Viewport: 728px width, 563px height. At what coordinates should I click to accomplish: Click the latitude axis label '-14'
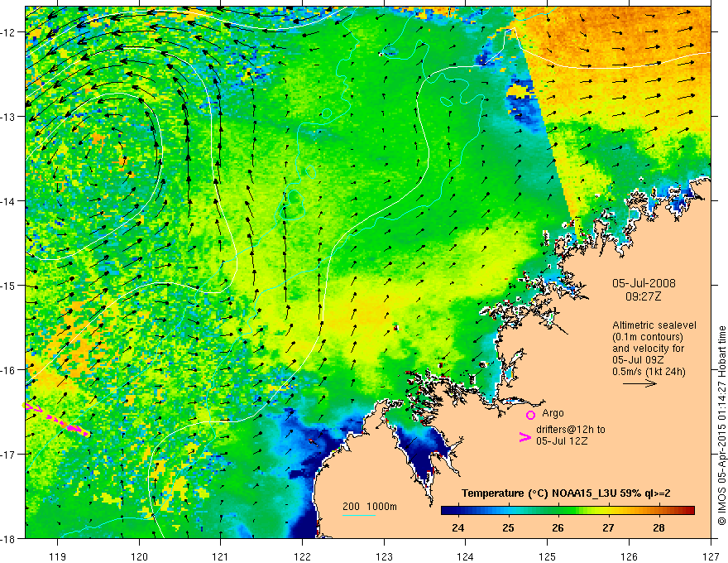pos(9,201)
